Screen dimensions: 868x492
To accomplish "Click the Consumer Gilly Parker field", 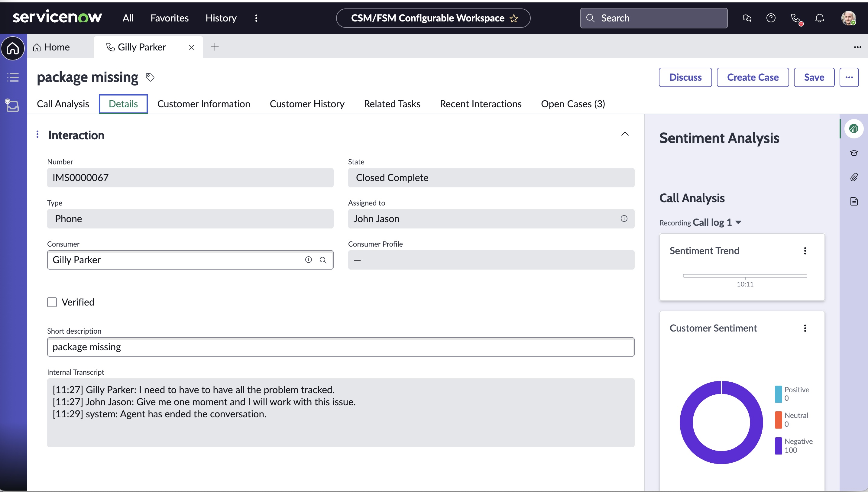I will tap(190, 260).
